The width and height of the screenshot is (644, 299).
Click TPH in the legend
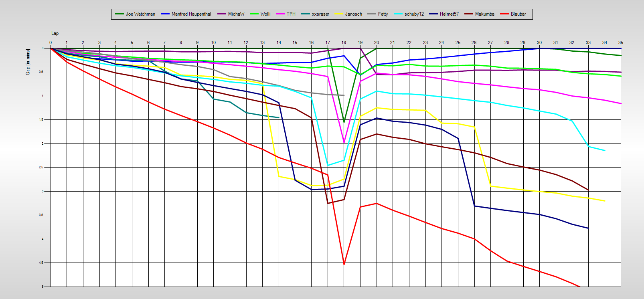tap(286, 14)
